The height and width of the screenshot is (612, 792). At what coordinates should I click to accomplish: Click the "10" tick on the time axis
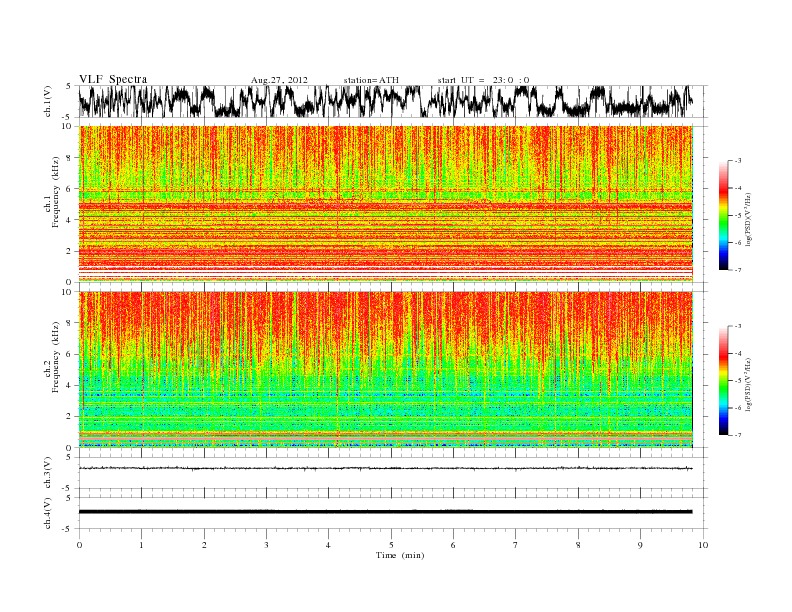[703, 545]
